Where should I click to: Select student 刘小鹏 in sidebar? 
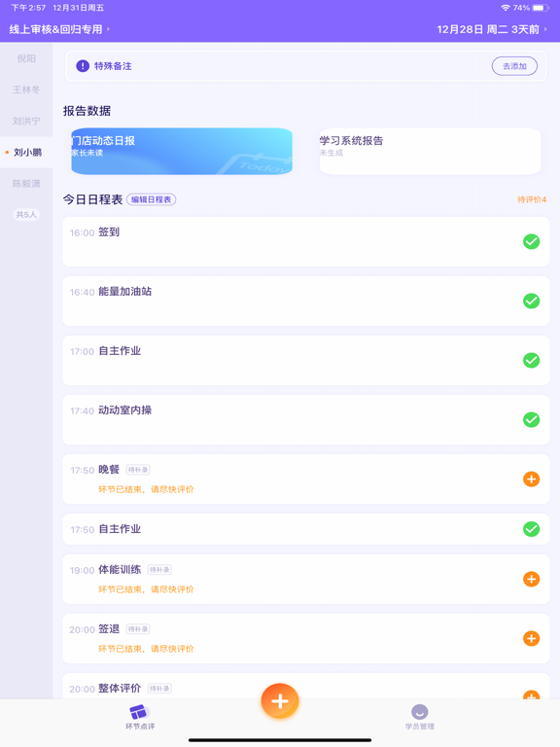[x=26, y=153]
